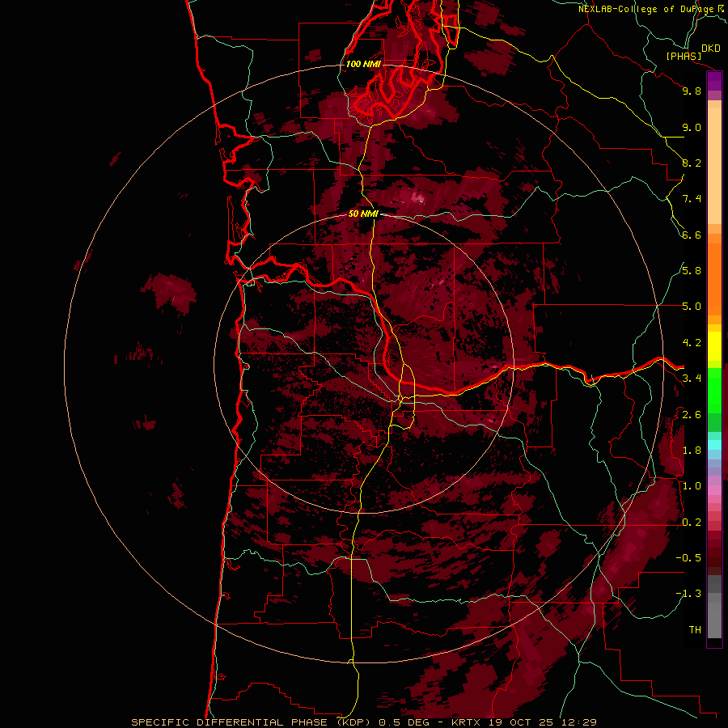Click the purple swatch at top of legend
728x728 pixels.
point(714,81)
